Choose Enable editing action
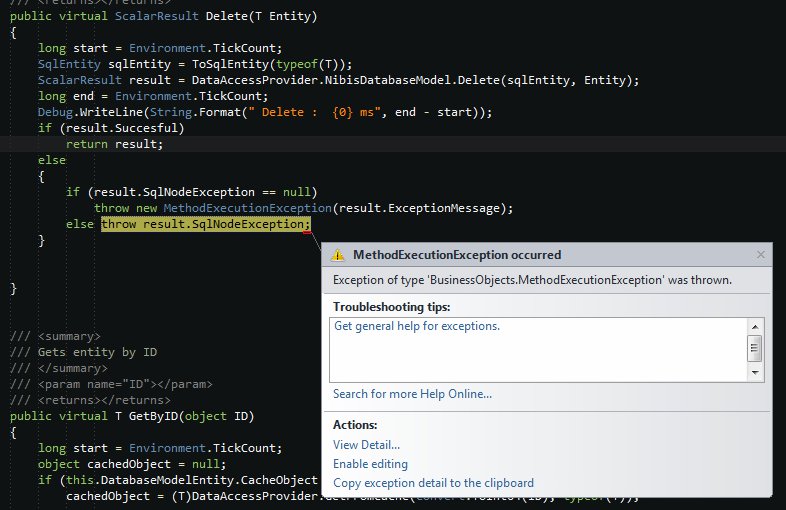 click(370, 464)
